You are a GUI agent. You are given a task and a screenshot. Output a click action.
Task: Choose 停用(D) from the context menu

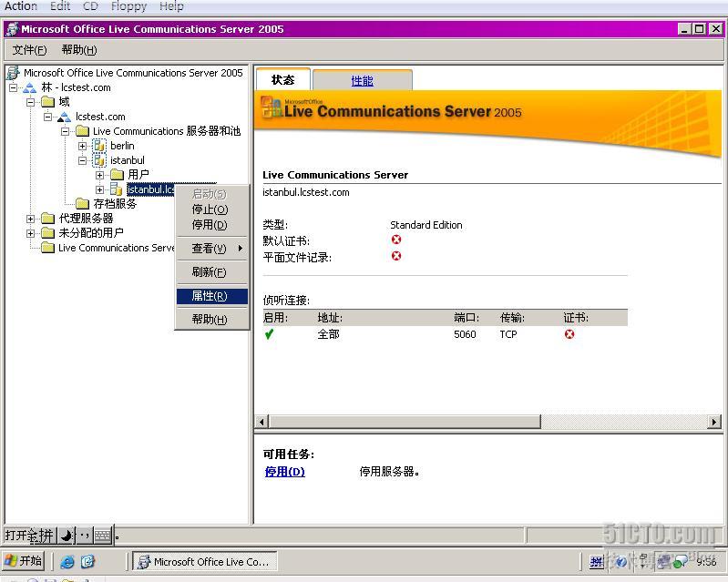[211, 225]
